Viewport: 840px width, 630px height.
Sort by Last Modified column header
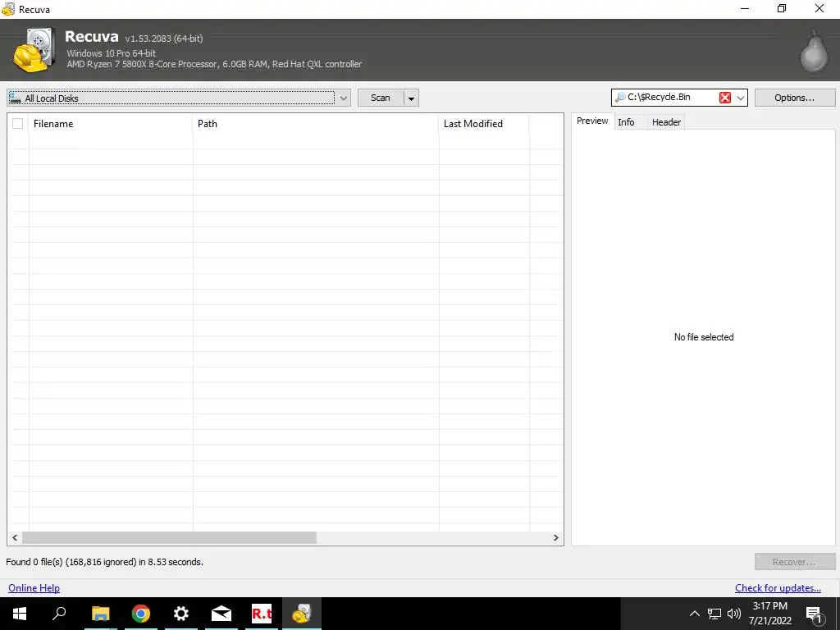[484, 124]
